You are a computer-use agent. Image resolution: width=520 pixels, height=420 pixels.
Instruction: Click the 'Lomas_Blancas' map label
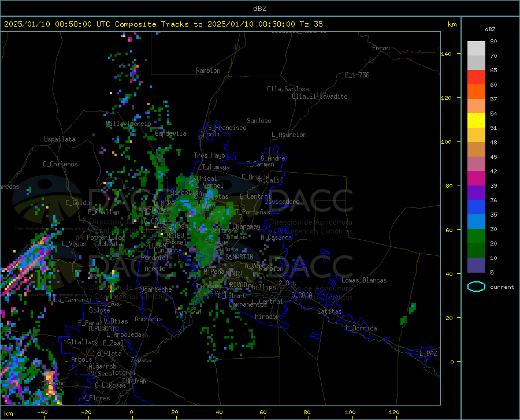364,280
